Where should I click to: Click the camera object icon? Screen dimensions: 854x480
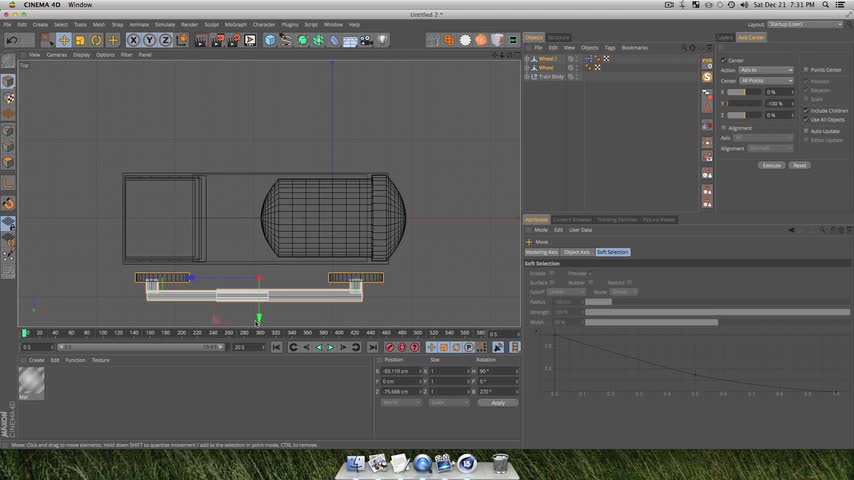click(366, 40)
